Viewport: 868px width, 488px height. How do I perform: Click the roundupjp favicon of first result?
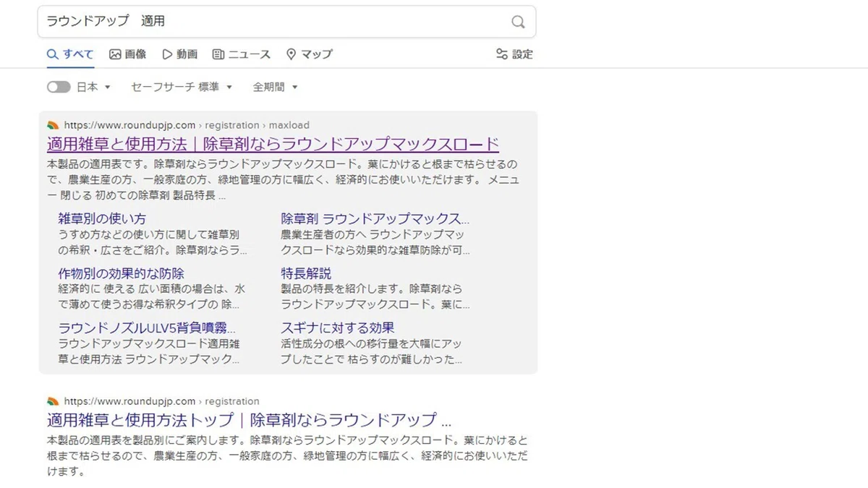pyautogui.click(x=53, y=125)
